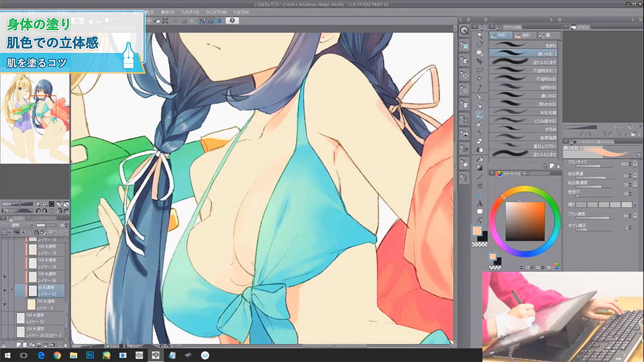This screenshot has height=362, width=644.
Task: Open Task View on the taskbar
Action: coord(24,355)
